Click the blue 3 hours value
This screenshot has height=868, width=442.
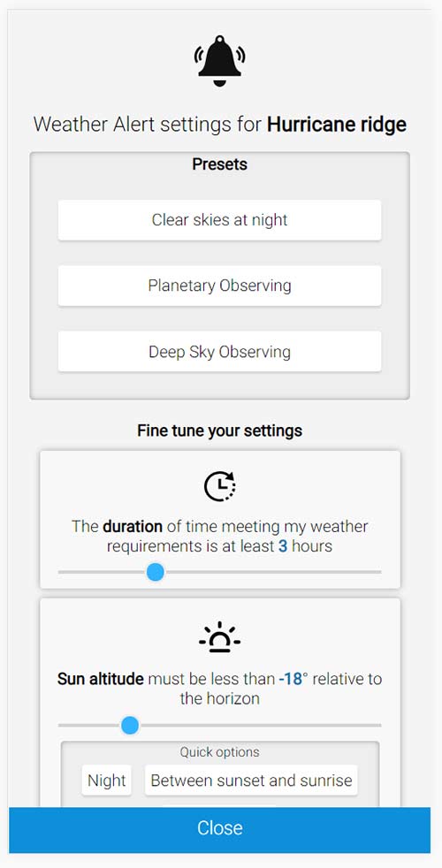point(283,547)
